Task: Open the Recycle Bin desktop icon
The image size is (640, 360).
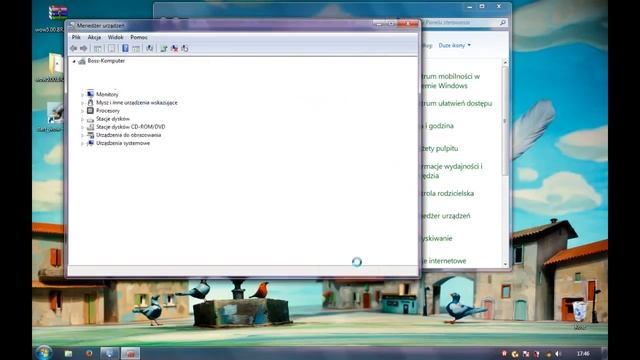Action: pyautogui.click(x=579, y=312)
